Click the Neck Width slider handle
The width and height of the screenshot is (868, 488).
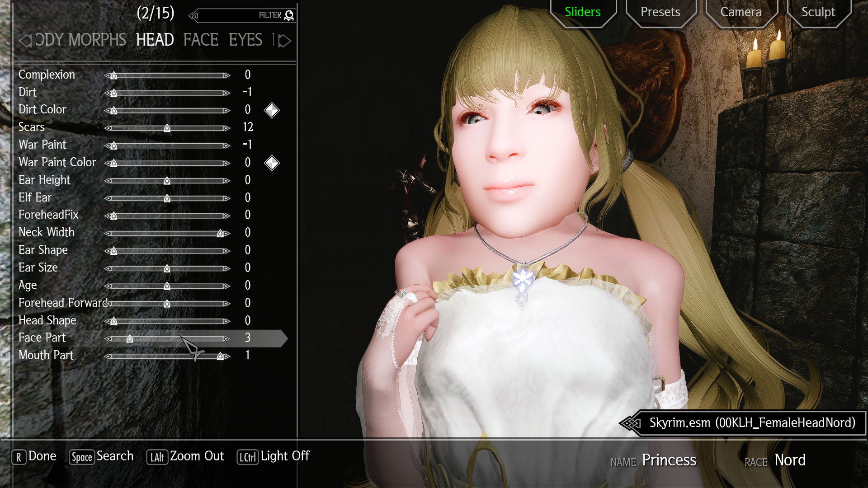[220, 234]
